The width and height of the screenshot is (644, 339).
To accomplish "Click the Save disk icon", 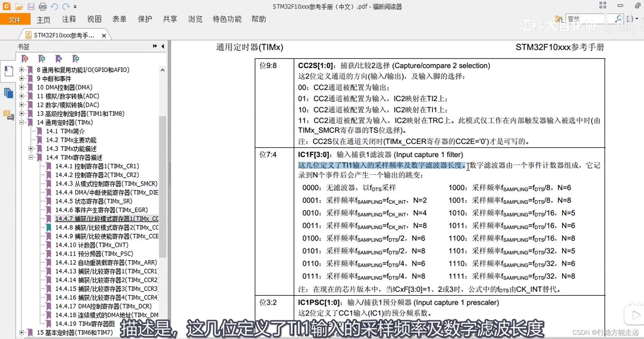I will coord(31,6).
